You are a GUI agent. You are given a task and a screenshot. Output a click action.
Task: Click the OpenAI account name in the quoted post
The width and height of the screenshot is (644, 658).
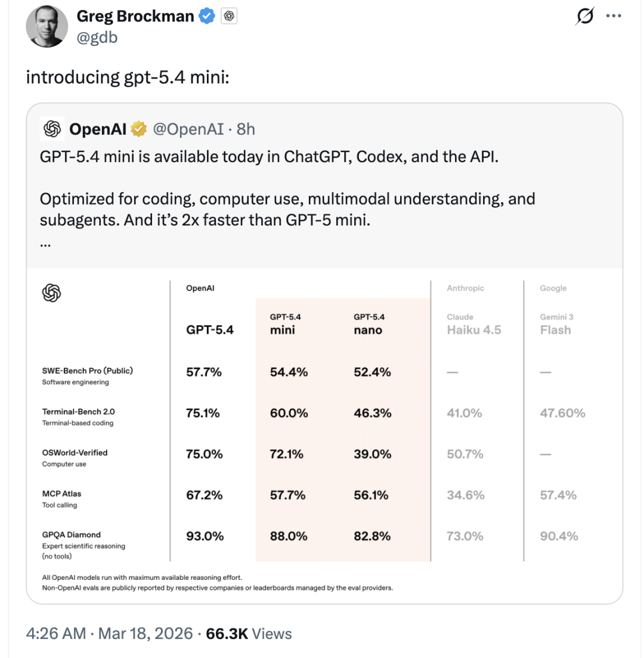tap(98, 129)
